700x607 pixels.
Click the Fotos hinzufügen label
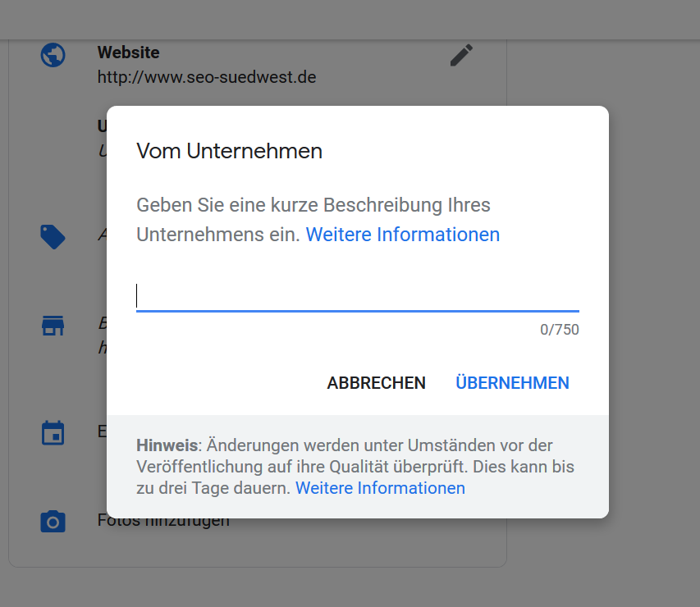click(x=162, y=519)
